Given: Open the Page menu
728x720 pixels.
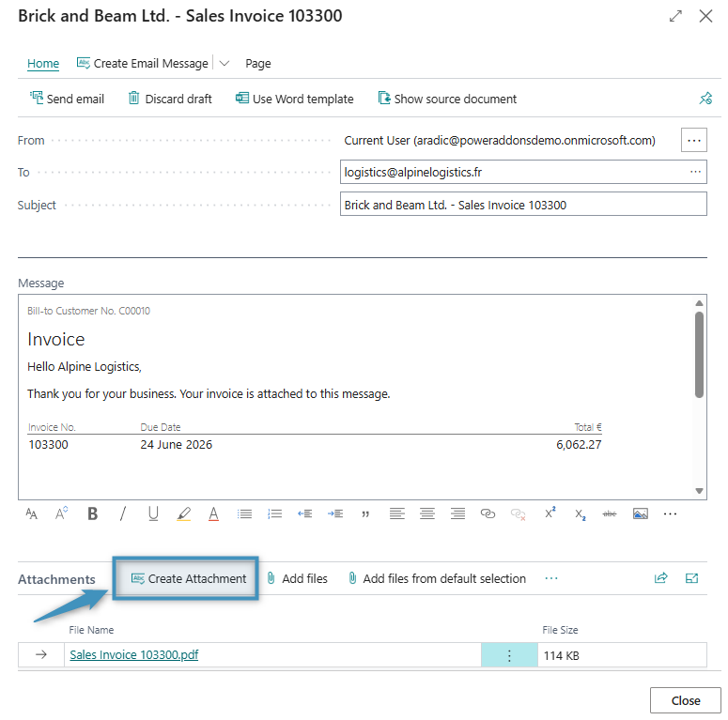Looking at the screenshot, I should (258, 63).
